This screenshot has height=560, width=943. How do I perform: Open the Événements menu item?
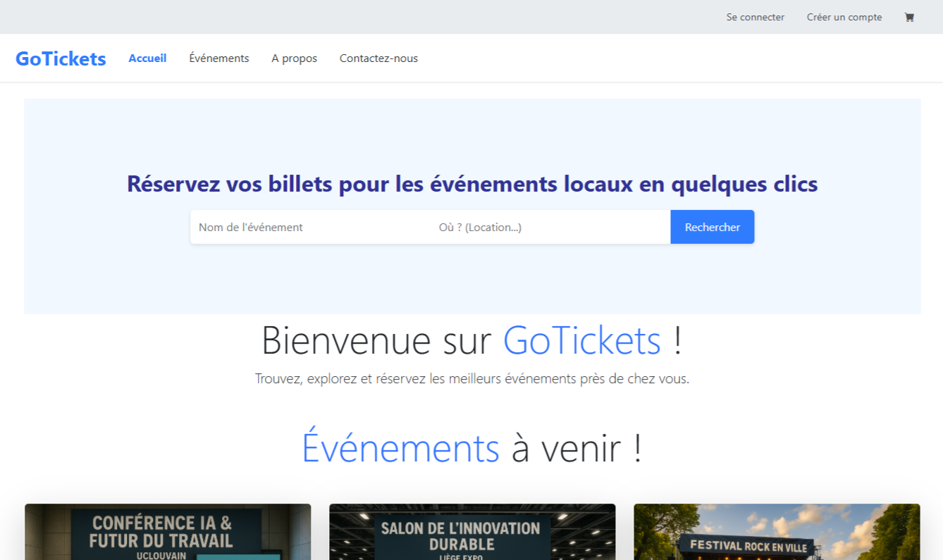click(218, 58)
